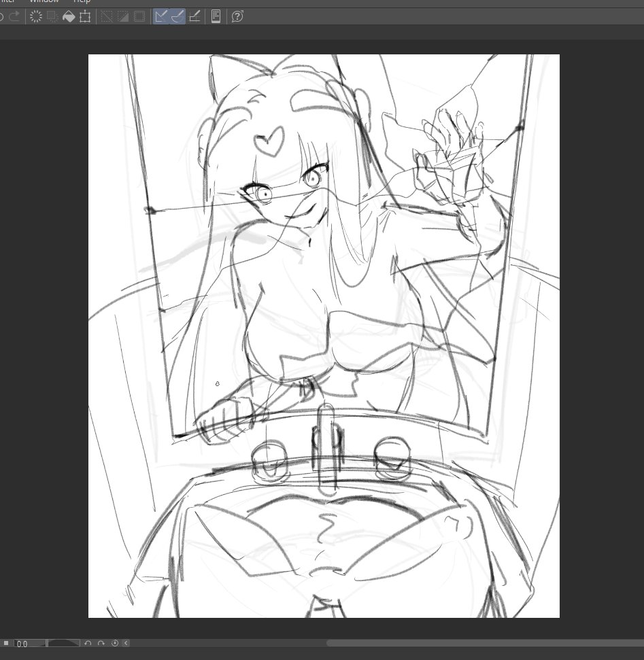This screenshot has height=660, width=644.
Task: Click the Invert selected area icon
Action: [123, 16]
